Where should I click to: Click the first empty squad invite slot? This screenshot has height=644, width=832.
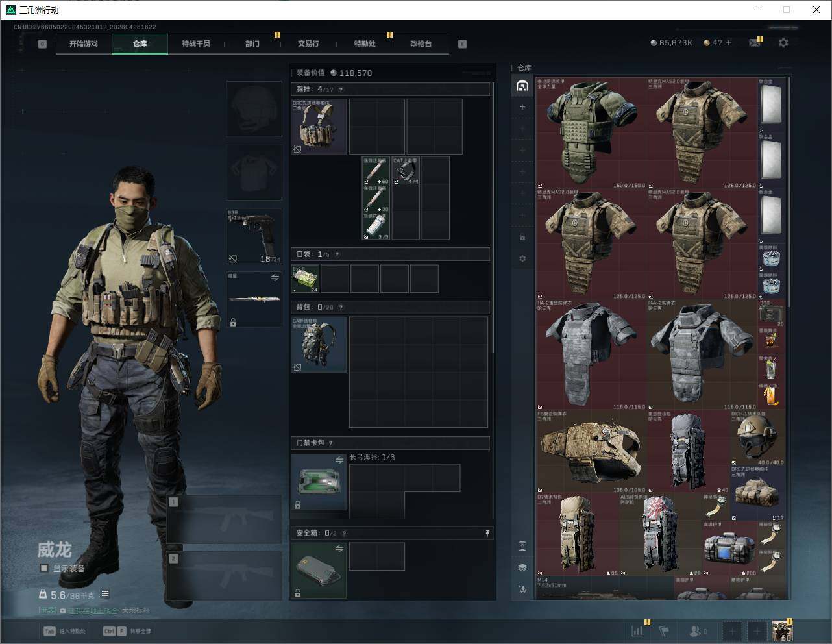point(732,630)
